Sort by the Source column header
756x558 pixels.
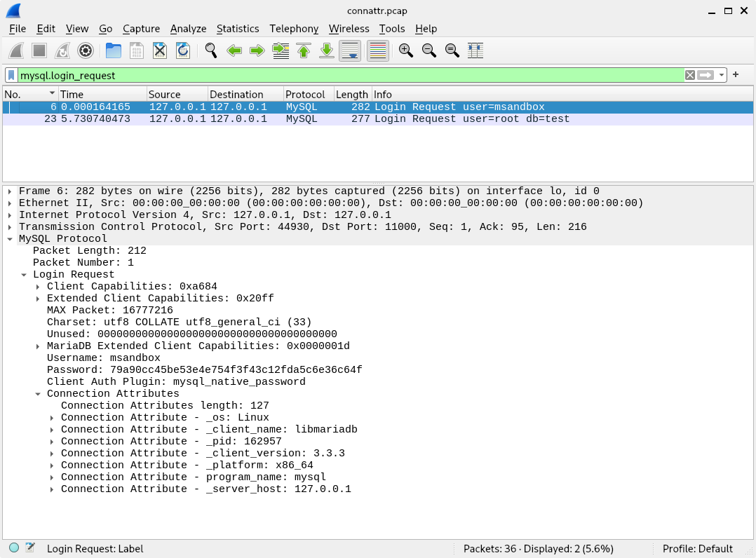pos(177,95)
